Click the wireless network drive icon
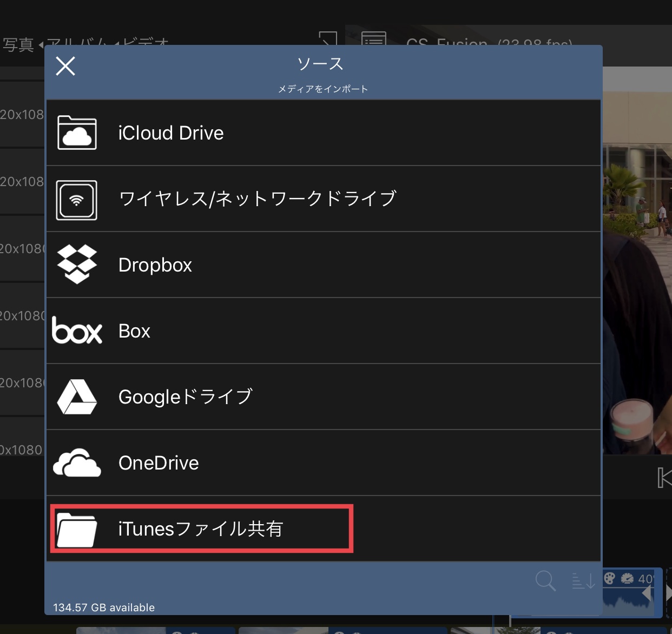This screenshot has height=634, width=672. point(77,200)
